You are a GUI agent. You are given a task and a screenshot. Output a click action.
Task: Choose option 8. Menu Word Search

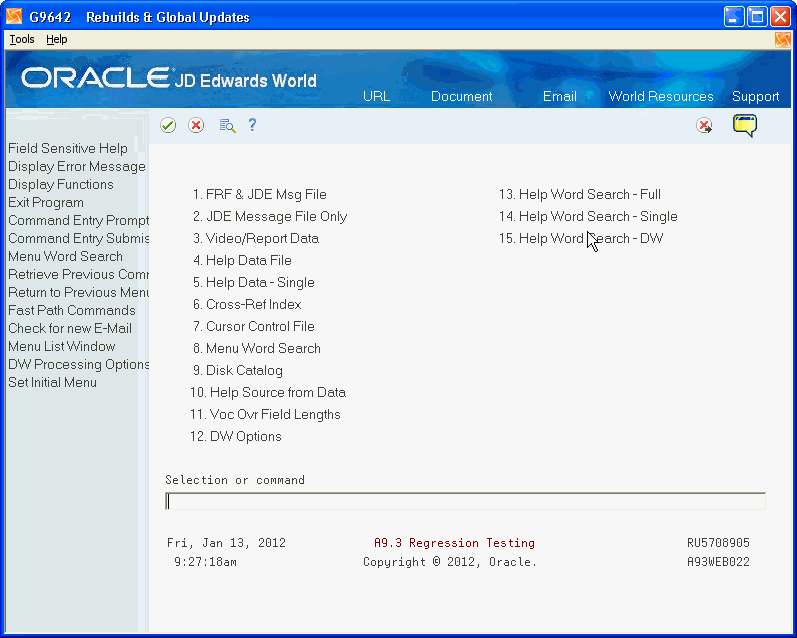pos(257,348)
